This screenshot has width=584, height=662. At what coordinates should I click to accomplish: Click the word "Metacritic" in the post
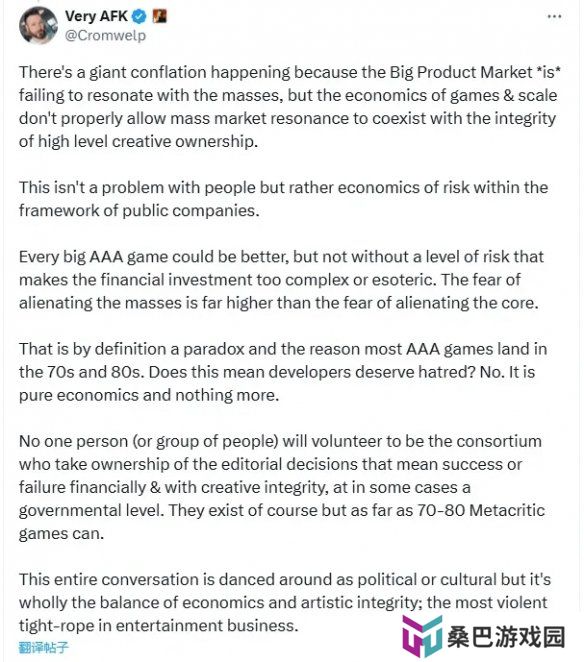pyautogui.click(x=507, y=510)
